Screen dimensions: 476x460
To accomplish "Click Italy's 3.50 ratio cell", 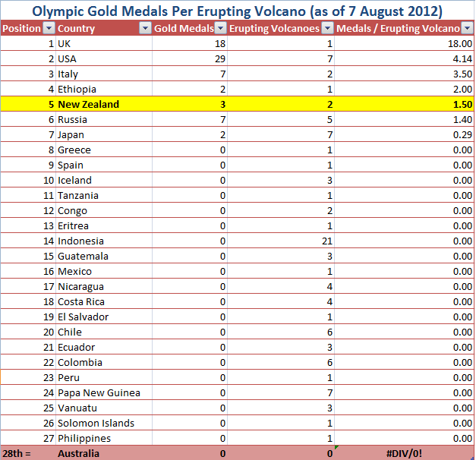I will pos(405,74).
